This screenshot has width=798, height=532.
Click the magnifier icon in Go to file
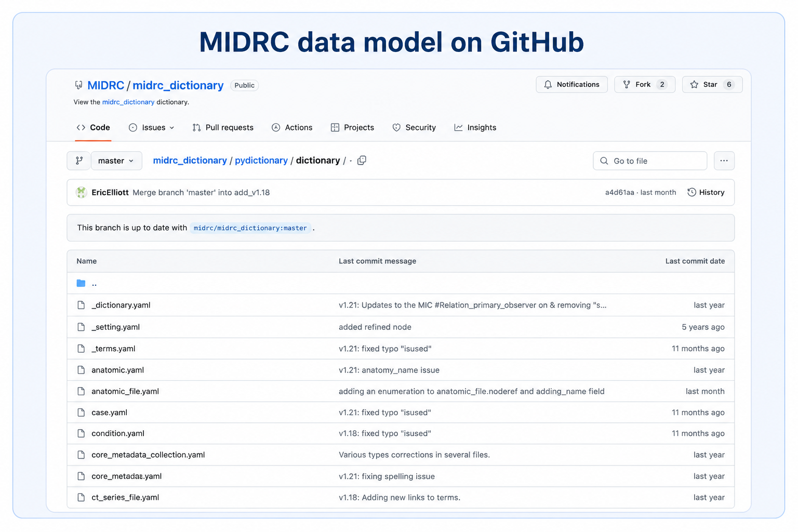[x=604, y=161]
